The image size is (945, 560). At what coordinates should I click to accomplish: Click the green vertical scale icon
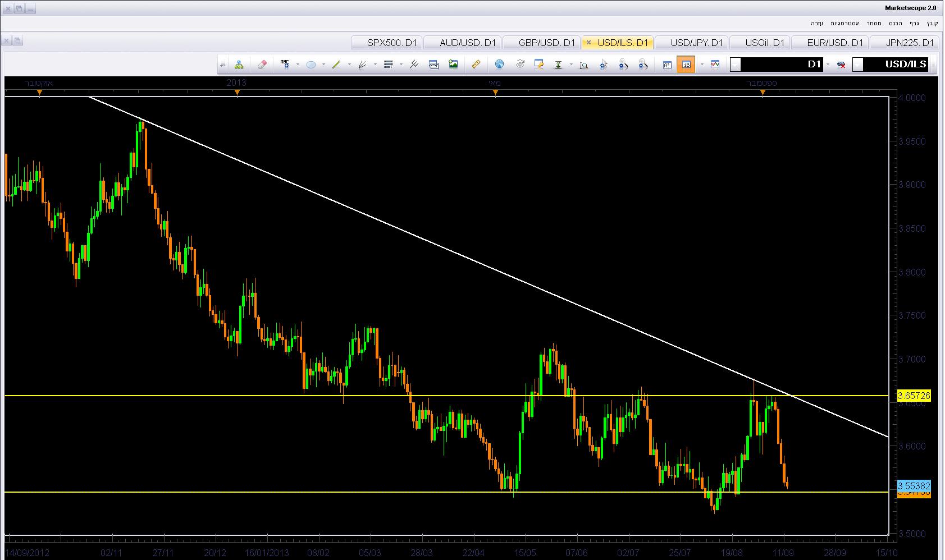(x=559, y=65)
